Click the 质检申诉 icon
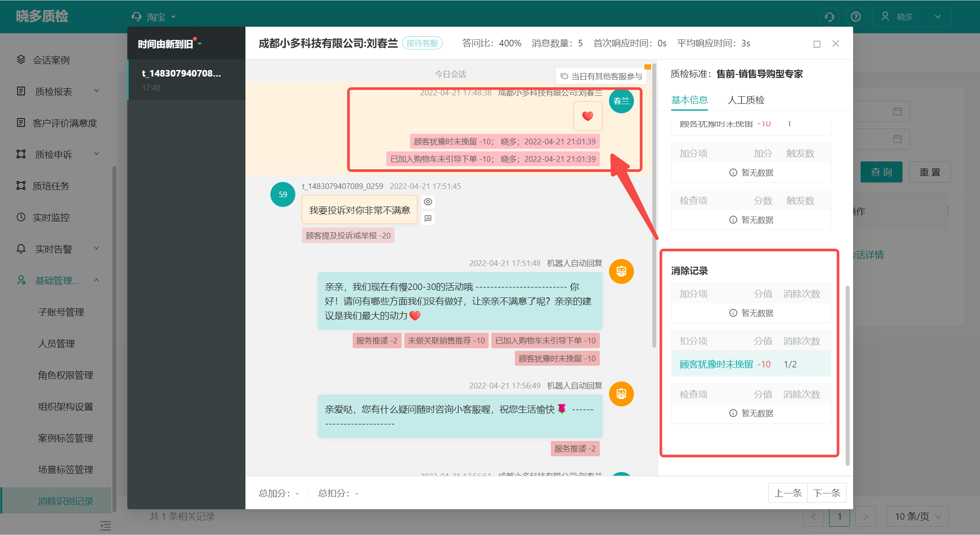 (x=21, y=154)
